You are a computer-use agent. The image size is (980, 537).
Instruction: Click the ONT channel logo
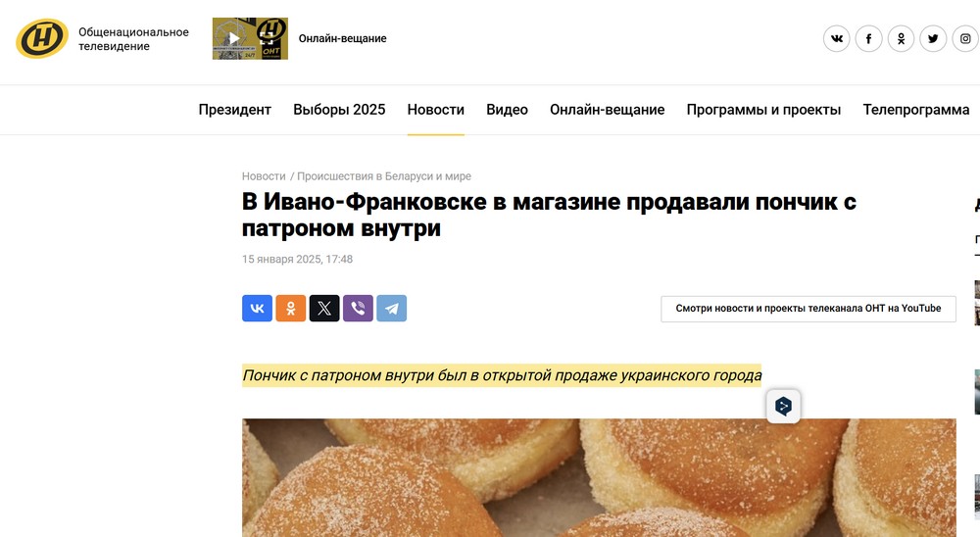42,39
